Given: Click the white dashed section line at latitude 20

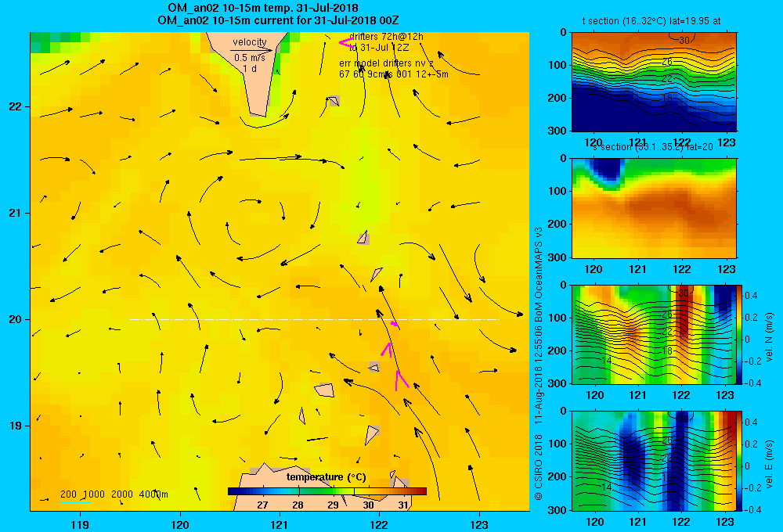Looking at the screenshot, I should (314, 319).
